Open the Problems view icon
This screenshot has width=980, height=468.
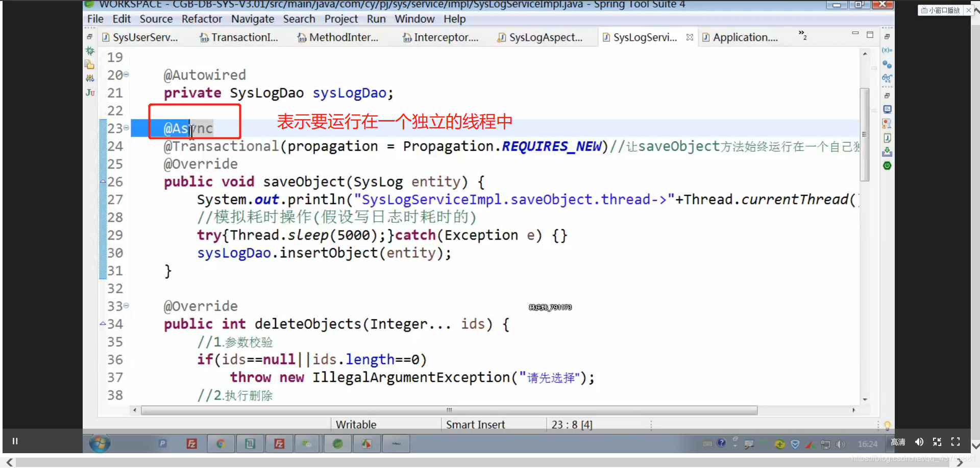pyautogui.click(x=887, y=124)
